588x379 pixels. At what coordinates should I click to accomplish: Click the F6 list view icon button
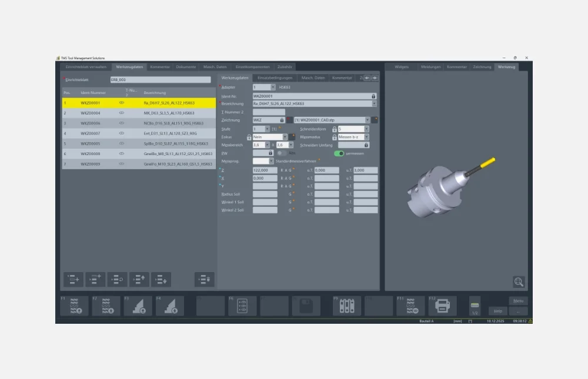click(241, 306)
